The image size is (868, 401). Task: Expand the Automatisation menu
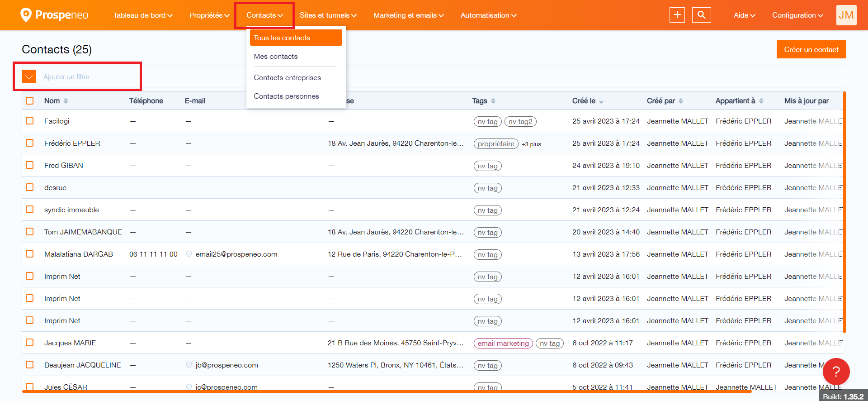click(x=489, y=15)
